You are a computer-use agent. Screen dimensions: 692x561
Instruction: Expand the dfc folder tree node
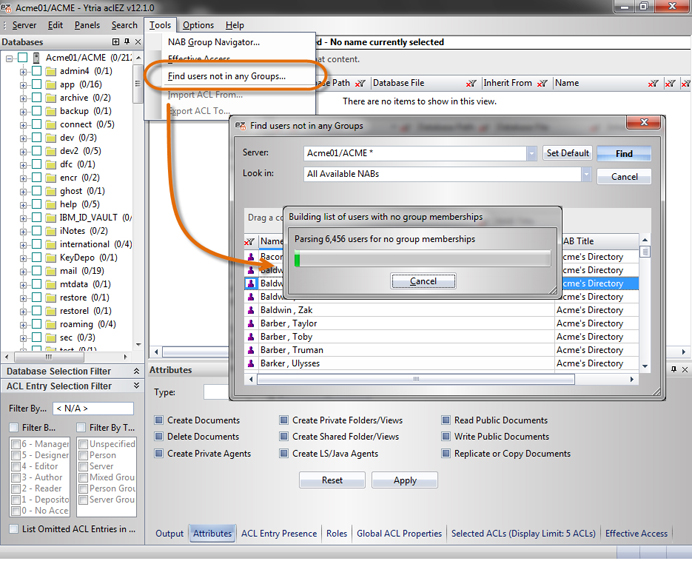tap(23, 165)
